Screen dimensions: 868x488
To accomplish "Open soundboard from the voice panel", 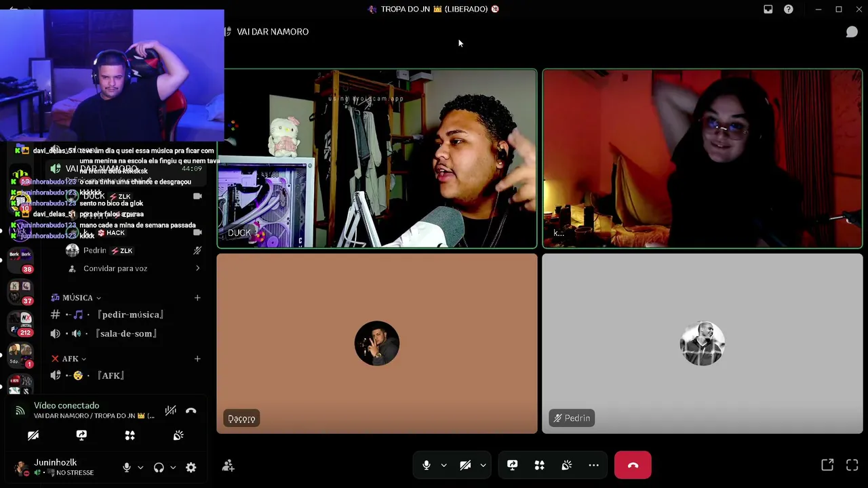I will coord(178,435).
